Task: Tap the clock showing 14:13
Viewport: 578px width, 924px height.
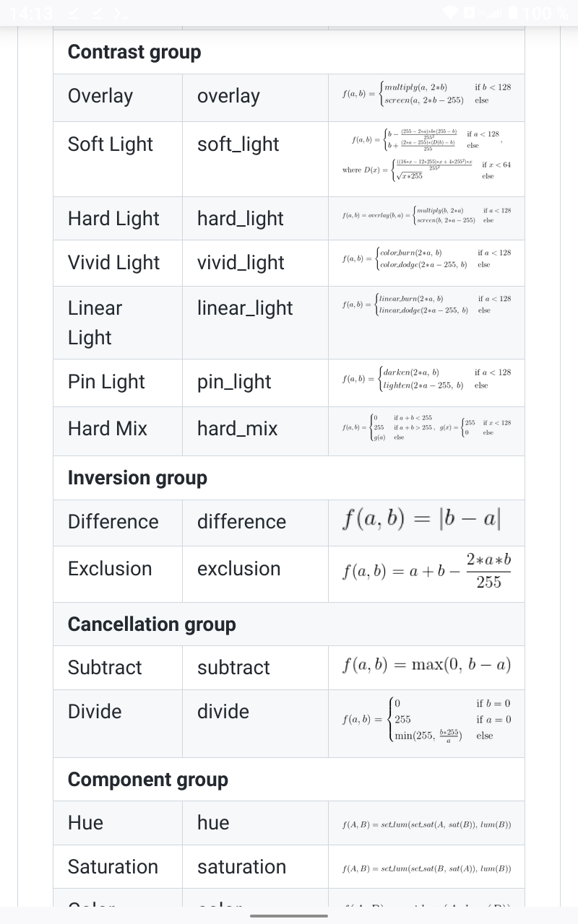Action: pos(30,13)
